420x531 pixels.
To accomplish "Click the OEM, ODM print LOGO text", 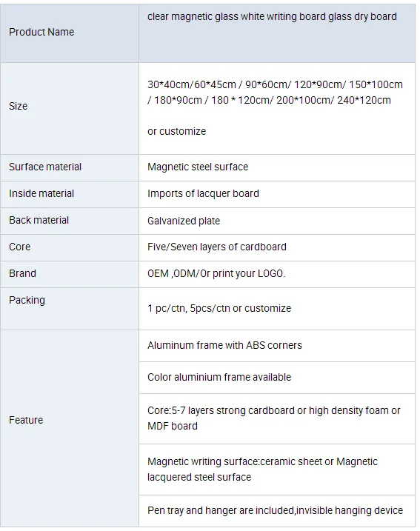I will coord(216,273).
